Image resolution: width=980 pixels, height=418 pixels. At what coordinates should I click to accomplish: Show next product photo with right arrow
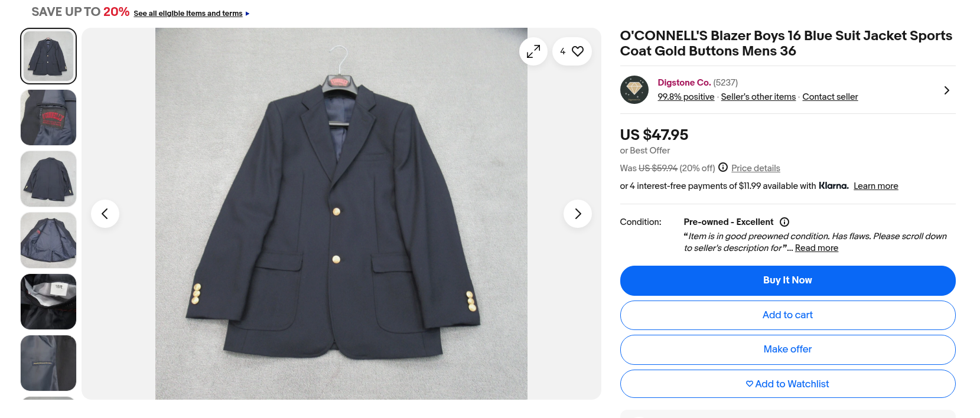point(578,214)
